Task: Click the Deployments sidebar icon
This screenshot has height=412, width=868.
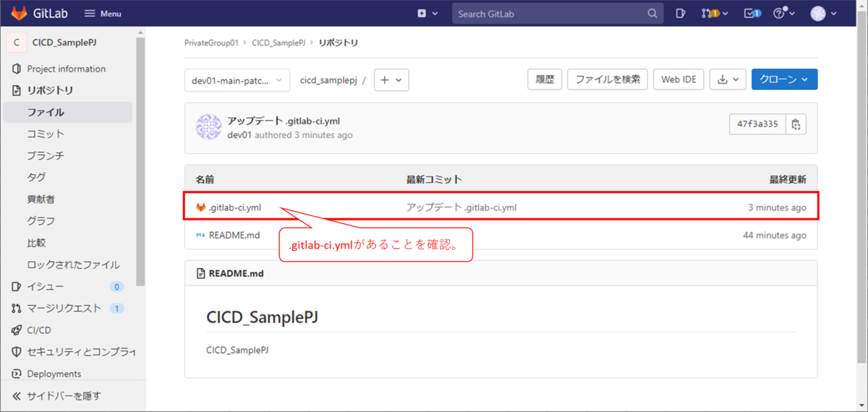Action: click(16, 374)
